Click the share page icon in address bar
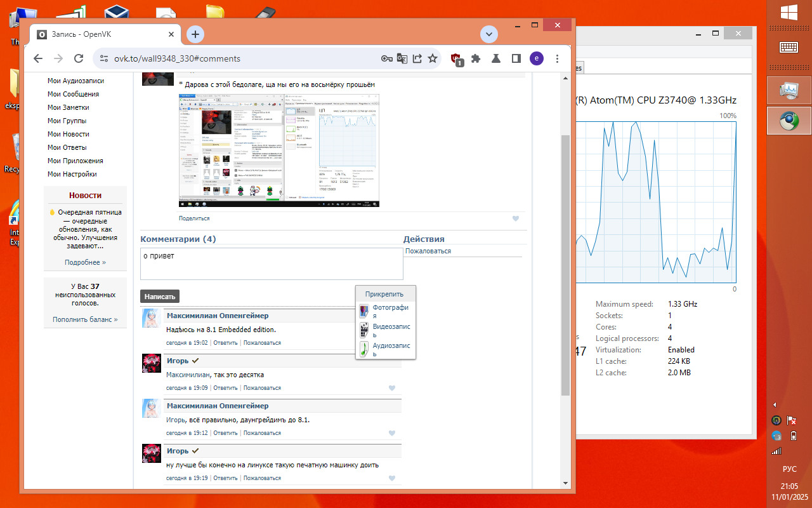This screenshot has width=812, height=508. 417,58
